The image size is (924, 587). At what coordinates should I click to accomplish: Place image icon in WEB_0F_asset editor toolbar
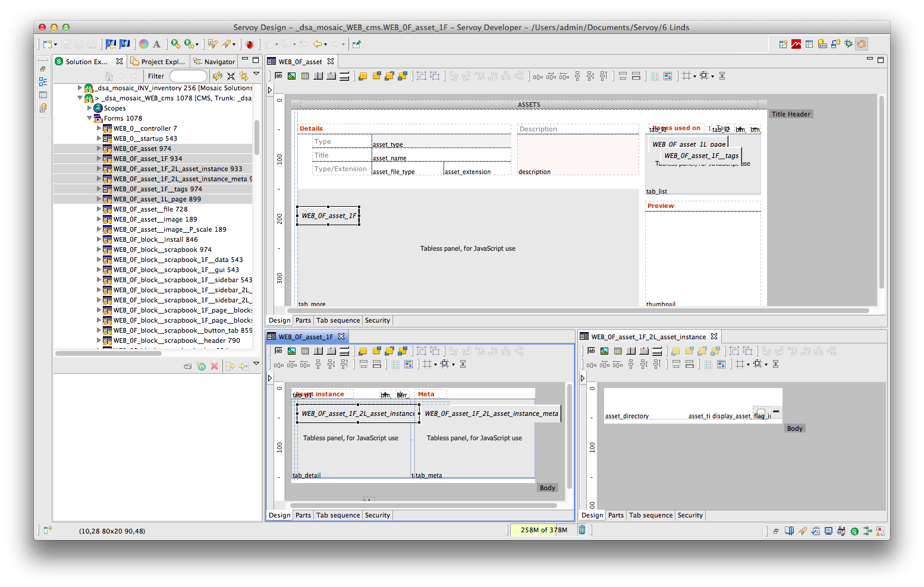pos(291,76)
